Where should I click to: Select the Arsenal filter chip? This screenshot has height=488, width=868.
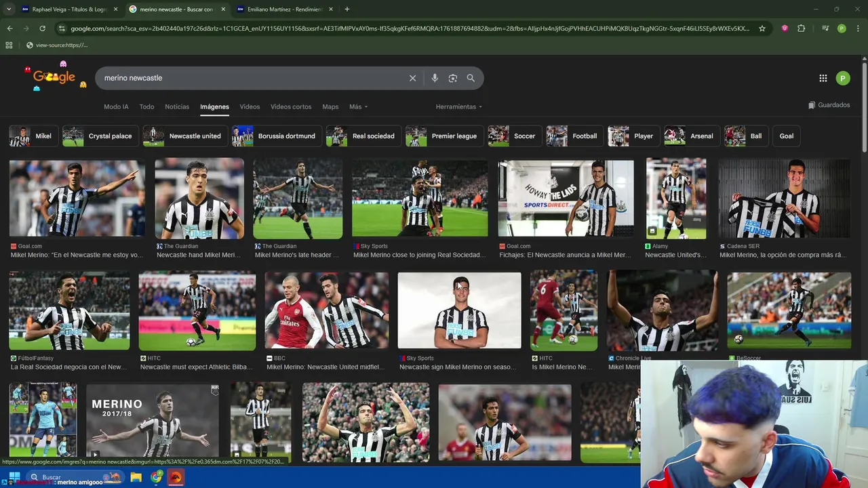click(692, 136)
